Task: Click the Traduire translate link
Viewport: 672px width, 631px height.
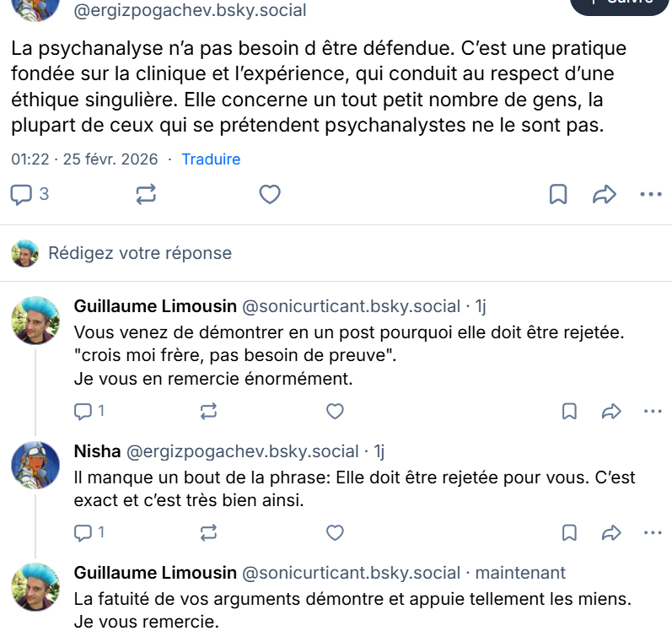Action: click(211, 159)
